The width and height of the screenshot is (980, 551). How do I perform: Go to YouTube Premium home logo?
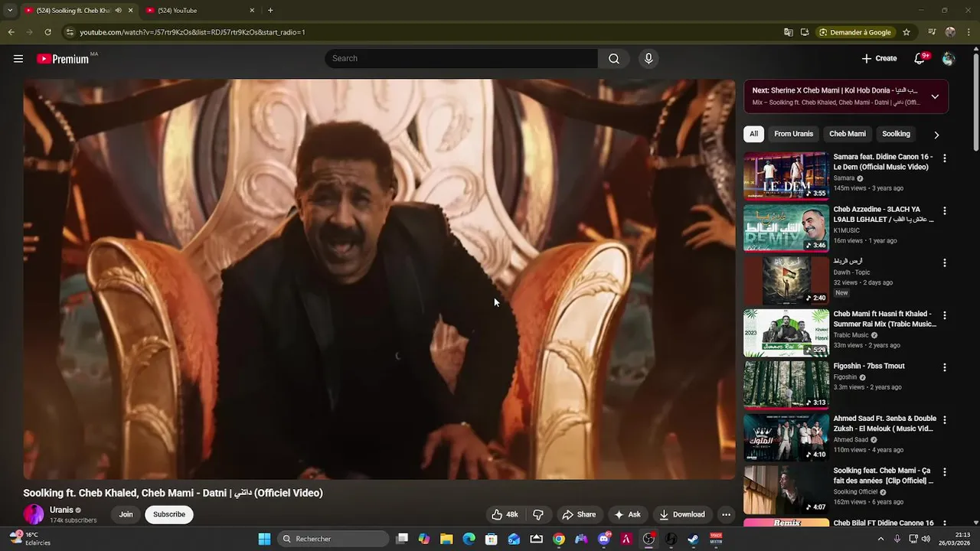[x=63, y=59]
